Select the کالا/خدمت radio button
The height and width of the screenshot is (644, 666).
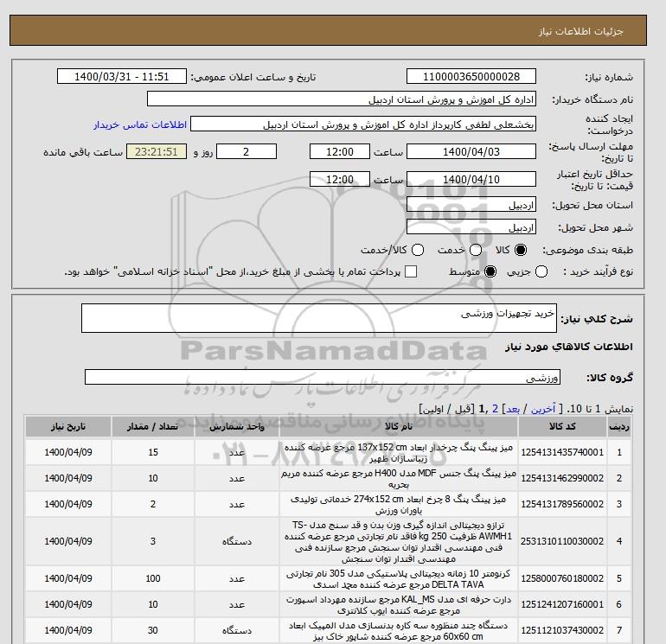[x=418, y=250]
